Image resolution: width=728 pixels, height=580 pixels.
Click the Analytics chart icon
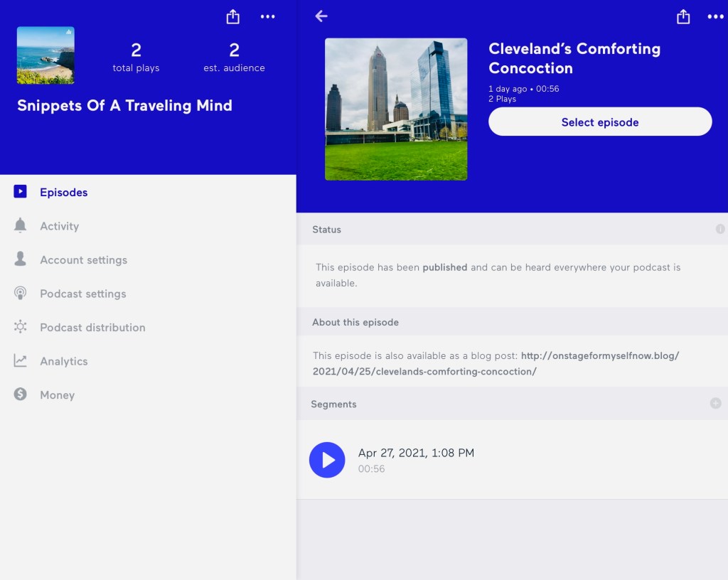(21, 361)
